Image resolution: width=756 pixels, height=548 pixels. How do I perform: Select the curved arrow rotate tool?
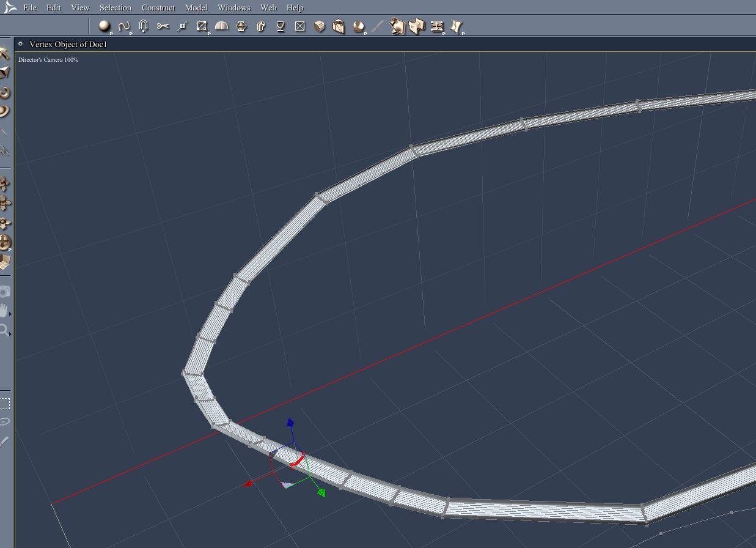click(x=6, y=92)
